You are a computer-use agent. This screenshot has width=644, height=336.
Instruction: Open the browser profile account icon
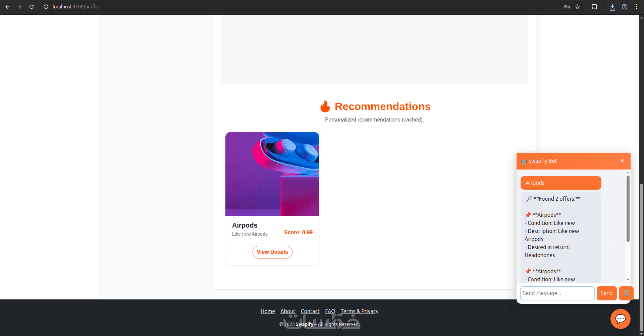(x=625, y=7)
